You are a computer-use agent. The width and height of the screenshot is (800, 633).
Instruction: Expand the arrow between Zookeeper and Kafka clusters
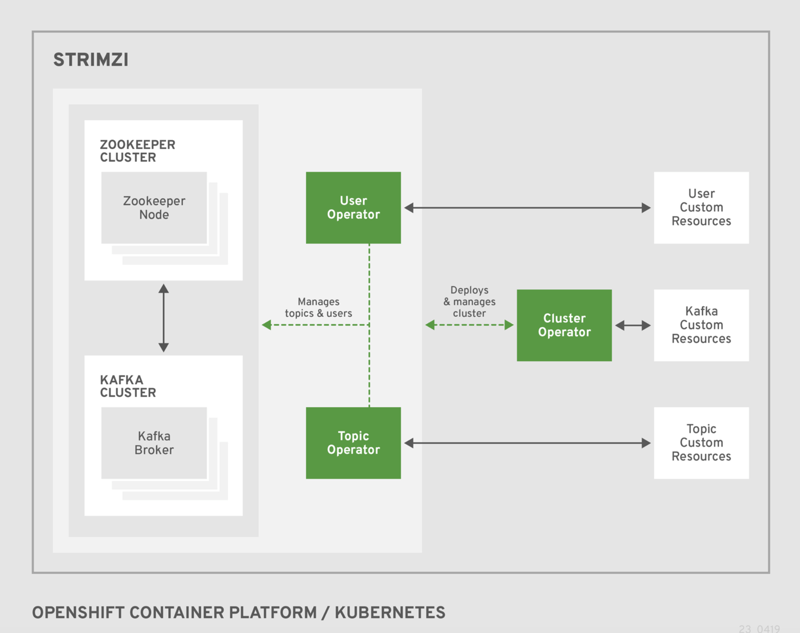[x=163, y=318]
